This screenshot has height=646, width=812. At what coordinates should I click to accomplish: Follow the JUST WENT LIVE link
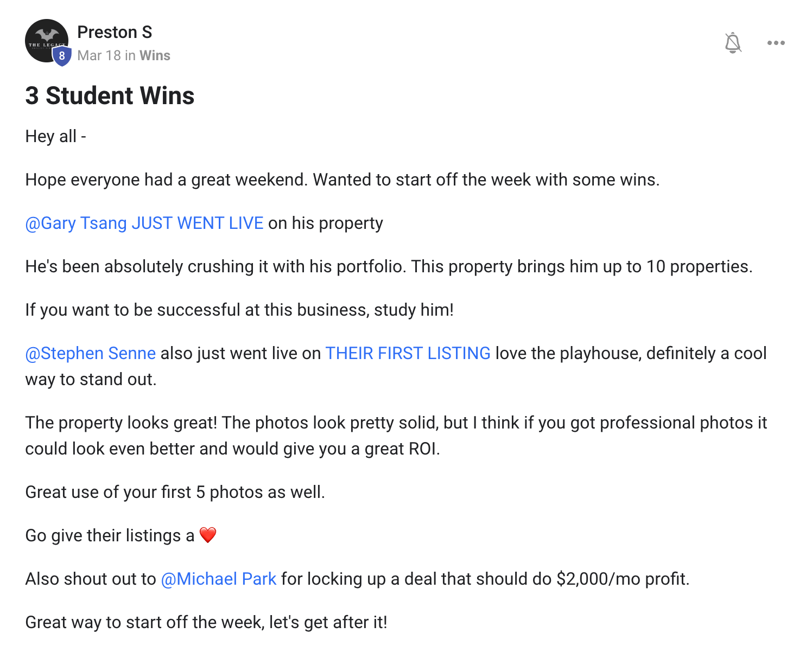(x=198, y=223)
